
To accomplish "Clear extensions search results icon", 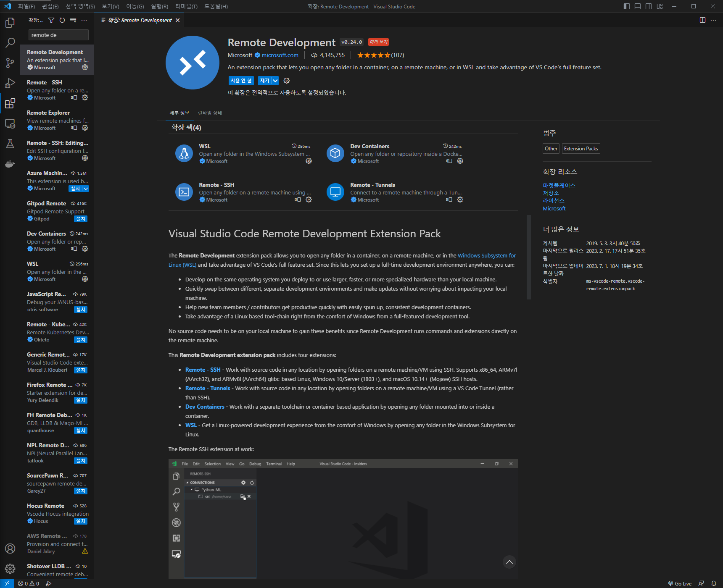I will (73, 20).
